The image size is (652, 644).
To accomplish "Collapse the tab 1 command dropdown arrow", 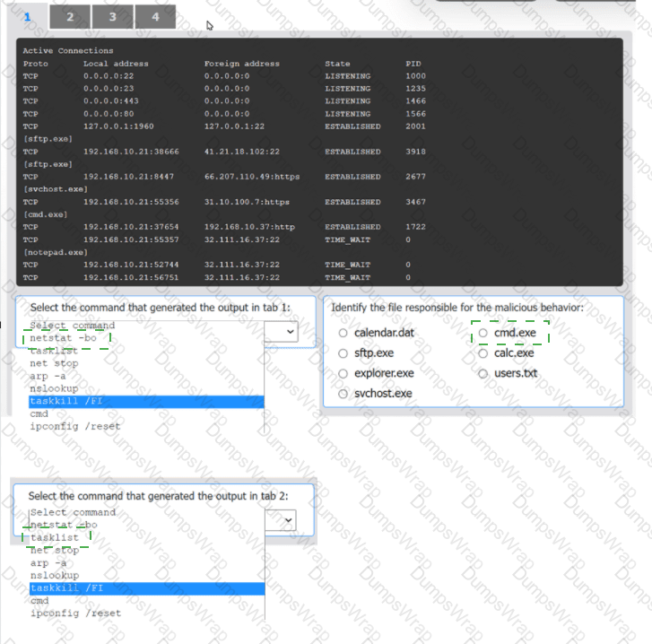I will click(290, 332).
